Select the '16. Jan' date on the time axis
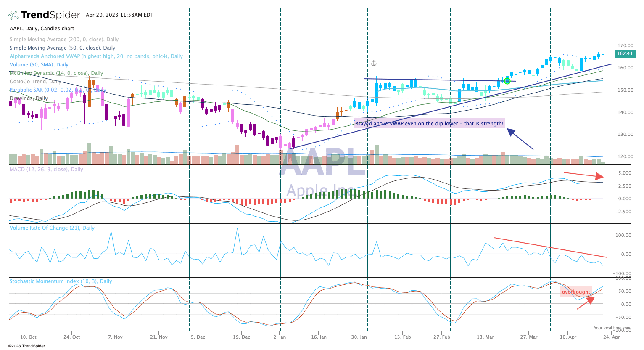 coord(319,337)
